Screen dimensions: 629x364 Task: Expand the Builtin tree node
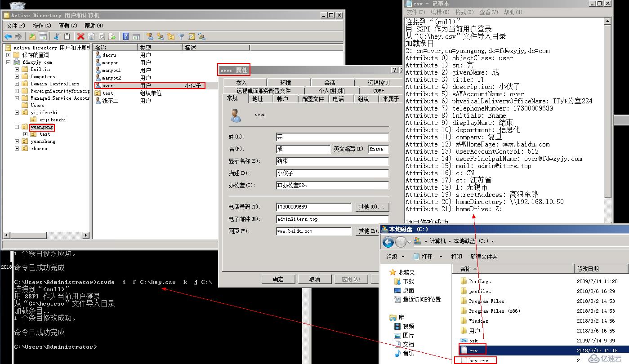pos(17,69)
